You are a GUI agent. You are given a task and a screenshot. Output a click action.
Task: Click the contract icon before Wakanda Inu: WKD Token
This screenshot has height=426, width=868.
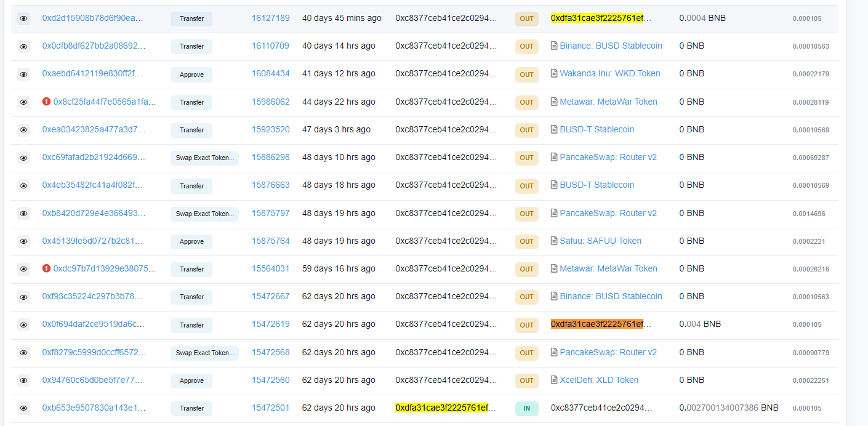554,73
